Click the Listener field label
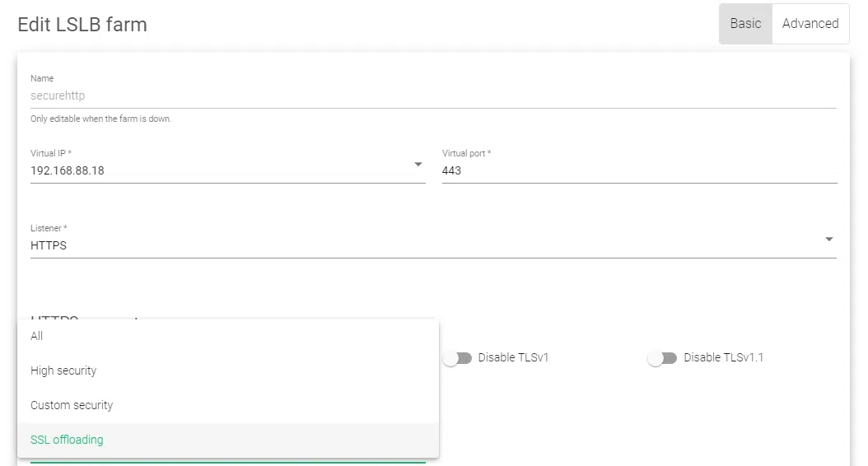Image resolution: width=868 pixels, height=466 pixels. (x=49, y=228)
